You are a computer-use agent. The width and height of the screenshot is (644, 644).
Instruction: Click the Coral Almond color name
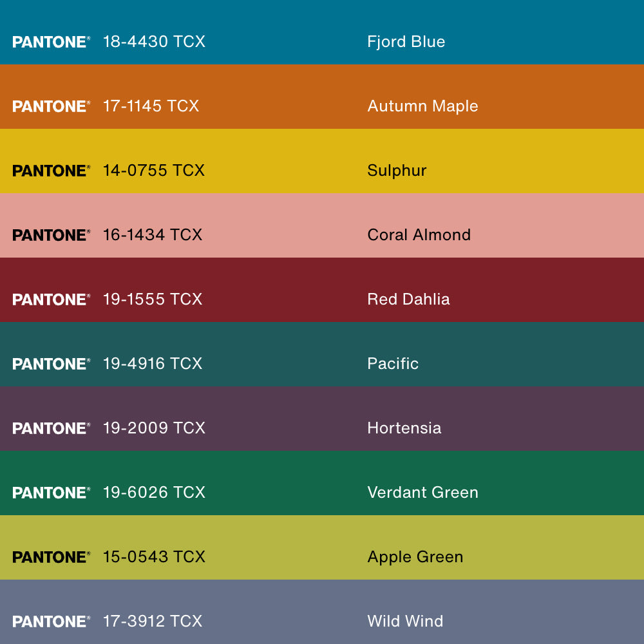(419, 235)
